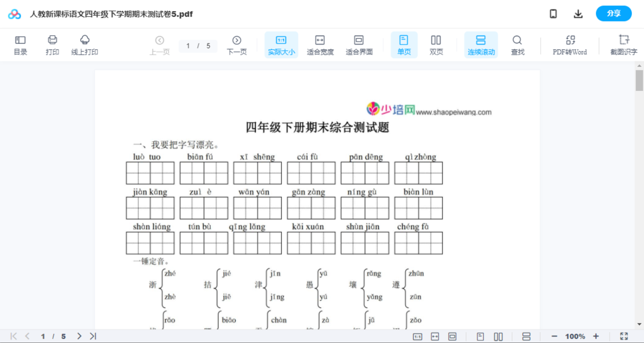The height and width of the screenshot is (343, 644).
Task: Click the scrollbar down arrow
Action: pyautogui.click(x=639, y=324)
